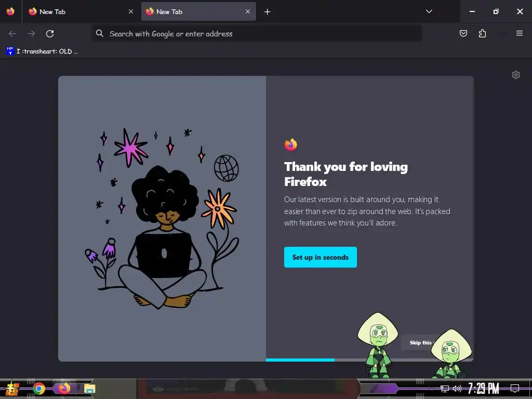Go forward one page
The image size is (532, 399).
[x=31, y=34]
